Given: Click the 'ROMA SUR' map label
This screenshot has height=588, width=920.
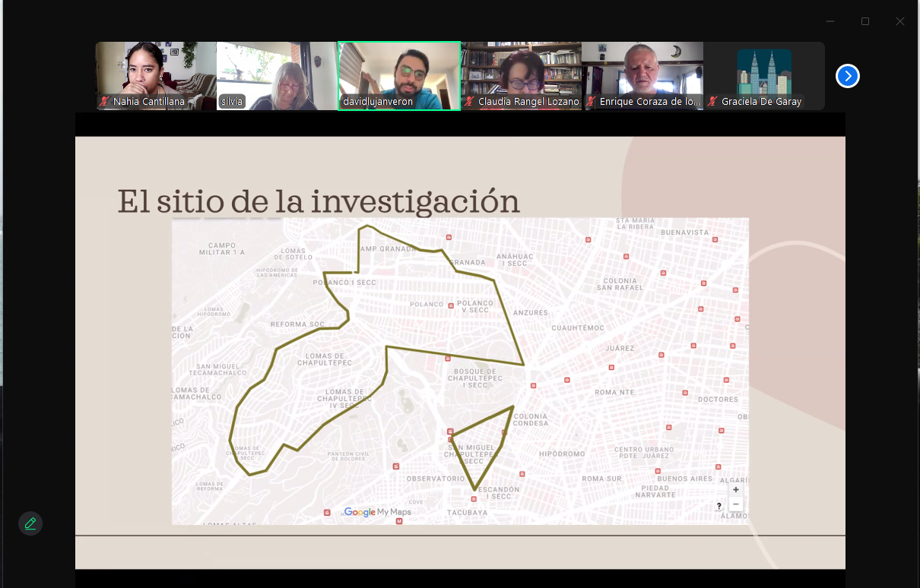Looking at the screenshot, I should point(602,479).
